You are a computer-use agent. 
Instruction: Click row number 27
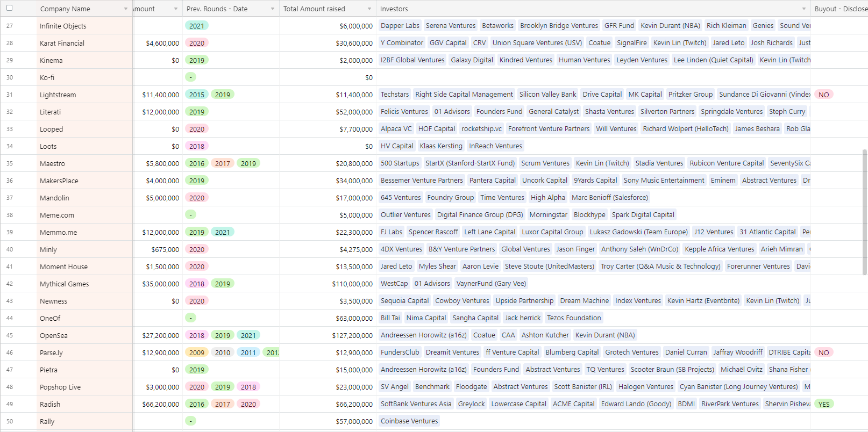point(10,26)
